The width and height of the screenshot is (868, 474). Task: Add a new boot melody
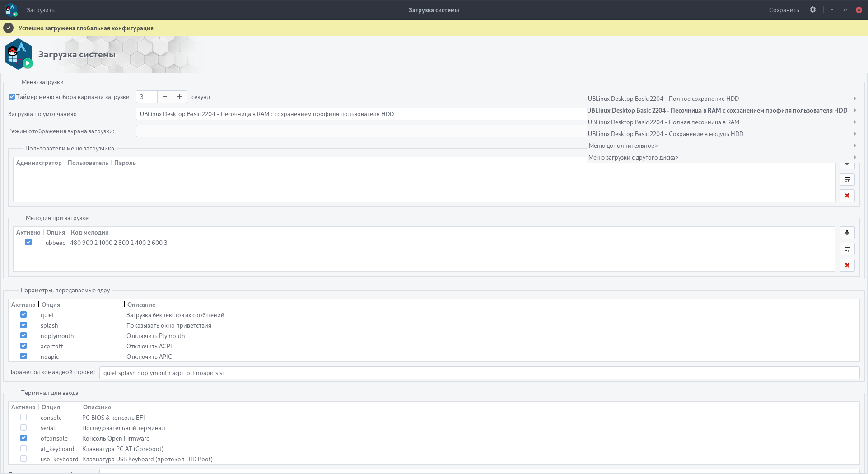pos(847,233)
